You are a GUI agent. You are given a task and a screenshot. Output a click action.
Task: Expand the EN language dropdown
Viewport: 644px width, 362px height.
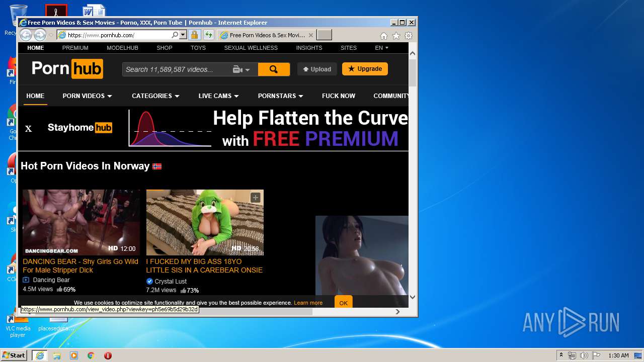point(382,48)
